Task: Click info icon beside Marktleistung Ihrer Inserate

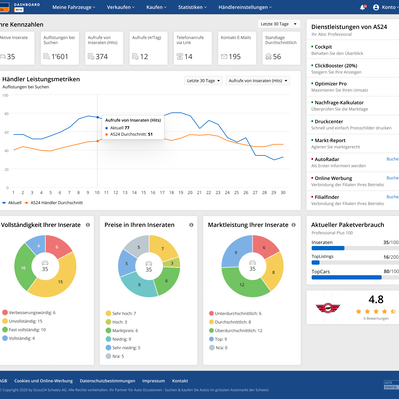Action: [294, 225]
